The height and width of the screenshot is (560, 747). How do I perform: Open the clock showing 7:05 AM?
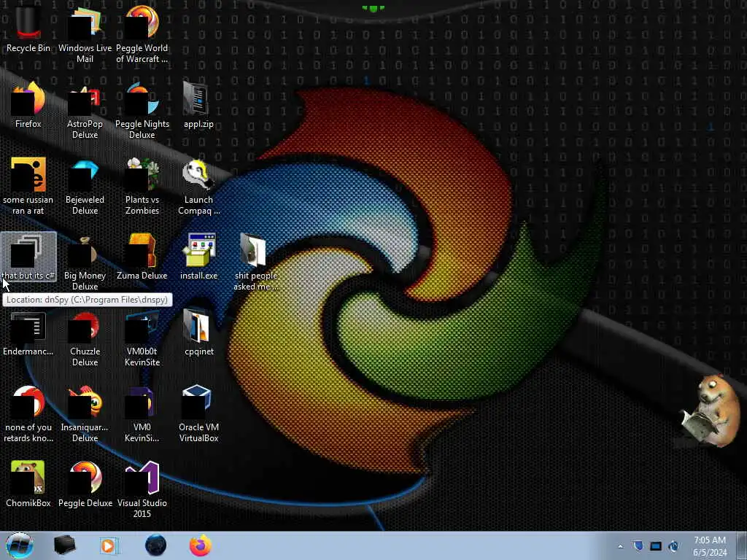pos(709,546)
